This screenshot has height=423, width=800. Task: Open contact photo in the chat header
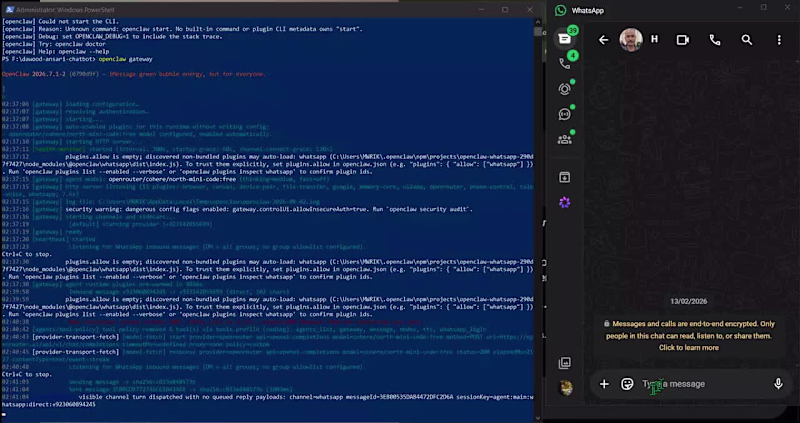tap(631, 40)
